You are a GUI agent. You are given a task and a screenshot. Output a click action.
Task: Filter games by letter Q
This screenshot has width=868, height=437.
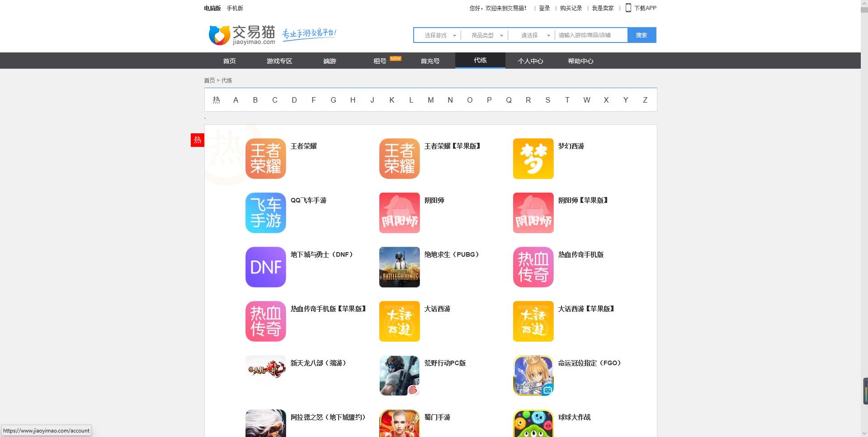click(509, 100)
